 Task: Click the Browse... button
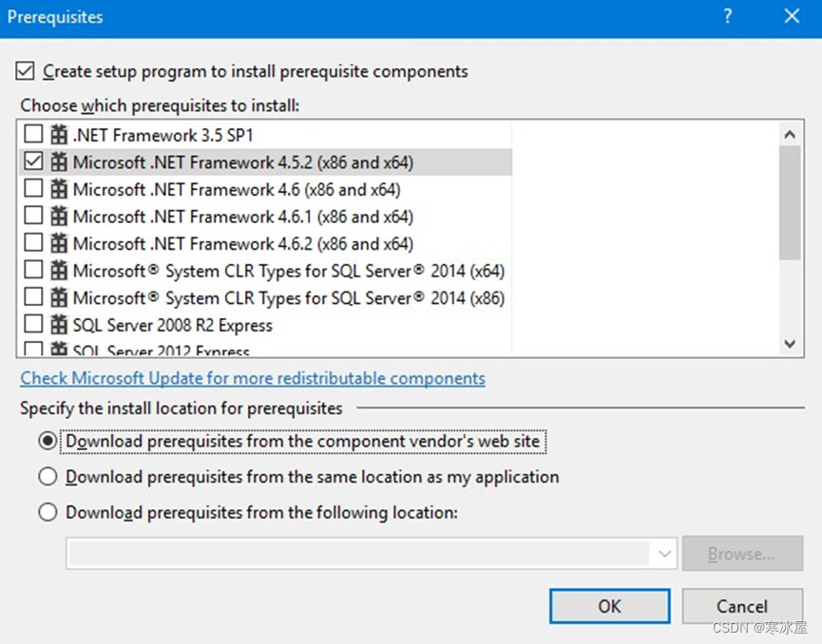(742, 554)
